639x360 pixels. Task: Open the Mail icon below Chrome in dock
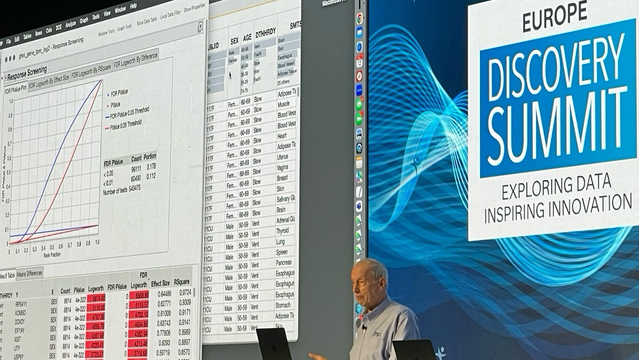click(x=359, y=33)
